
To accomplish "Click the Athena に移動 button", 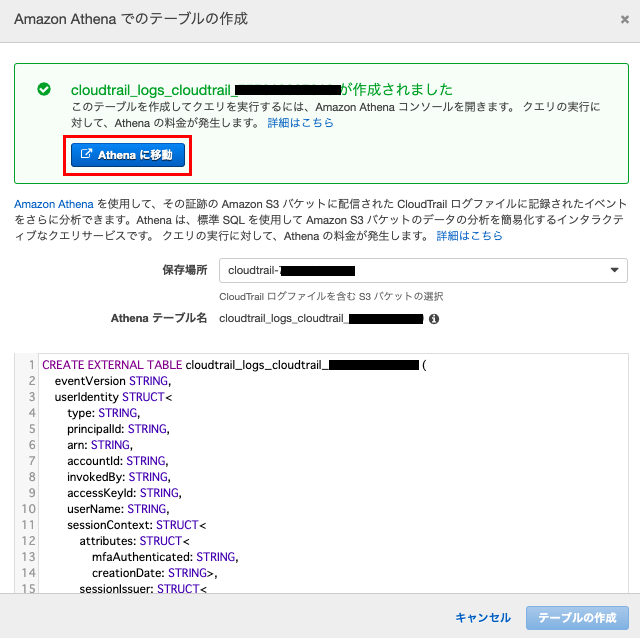I will [128, 155].
